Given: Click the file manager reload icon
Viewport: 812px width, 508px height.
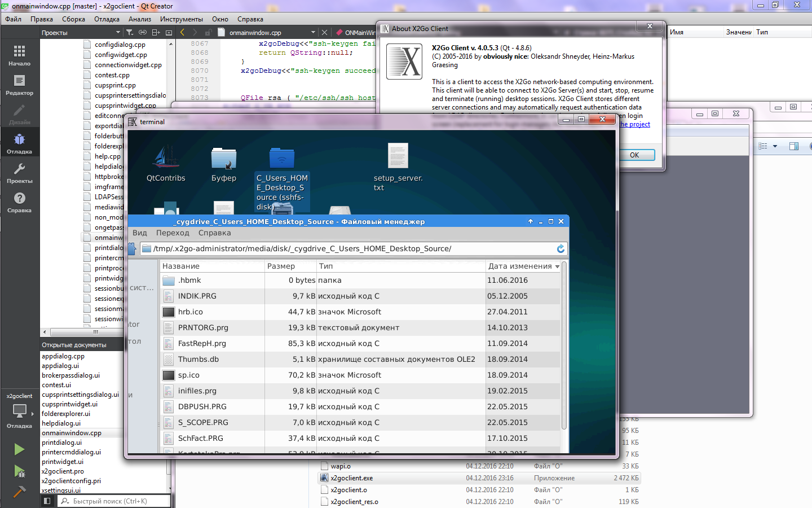Looking at the screenshot, I should click(561, 248).
